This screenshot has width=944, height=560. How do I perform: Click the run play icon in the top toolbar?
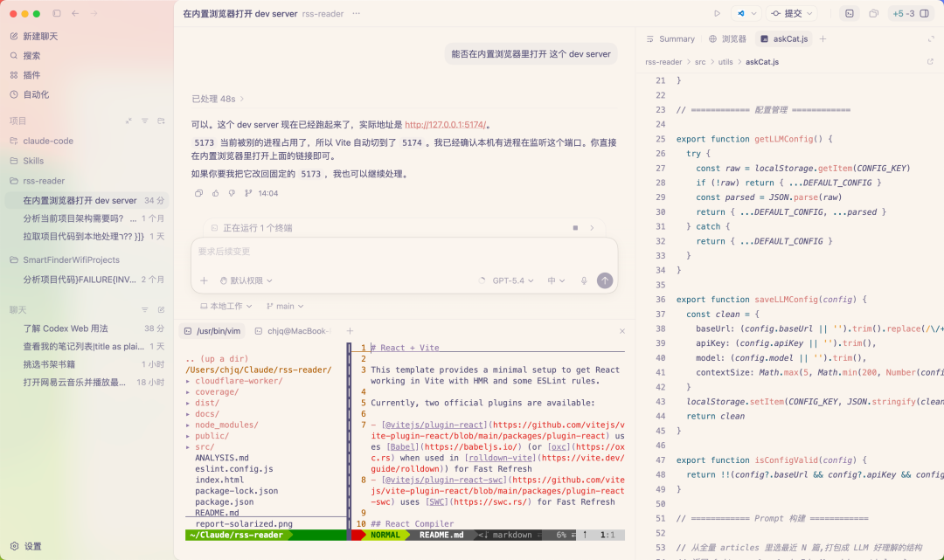point(717,13)
